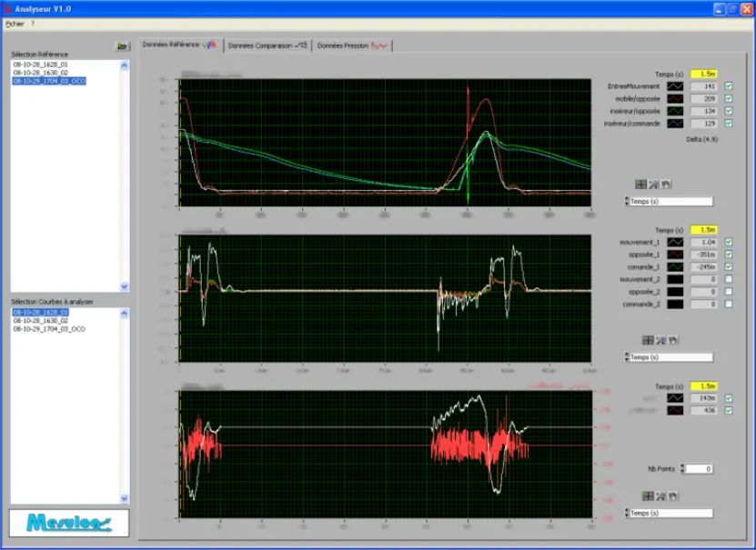The image size is (756, 550).
Task: Select pan hand tool in bottom graph palette
Action: (x=673, y=495)
